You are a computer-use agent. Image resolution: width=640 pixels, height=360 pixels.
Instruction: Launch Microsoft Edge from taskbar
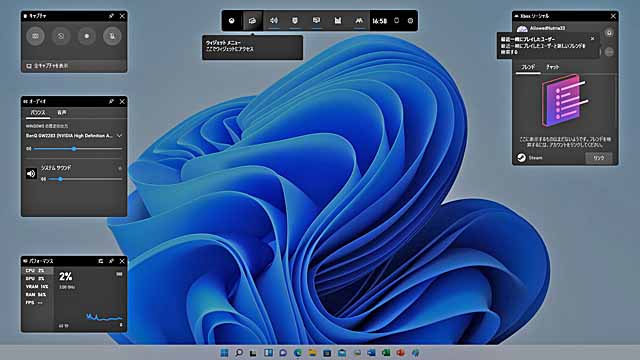(298, 353)
